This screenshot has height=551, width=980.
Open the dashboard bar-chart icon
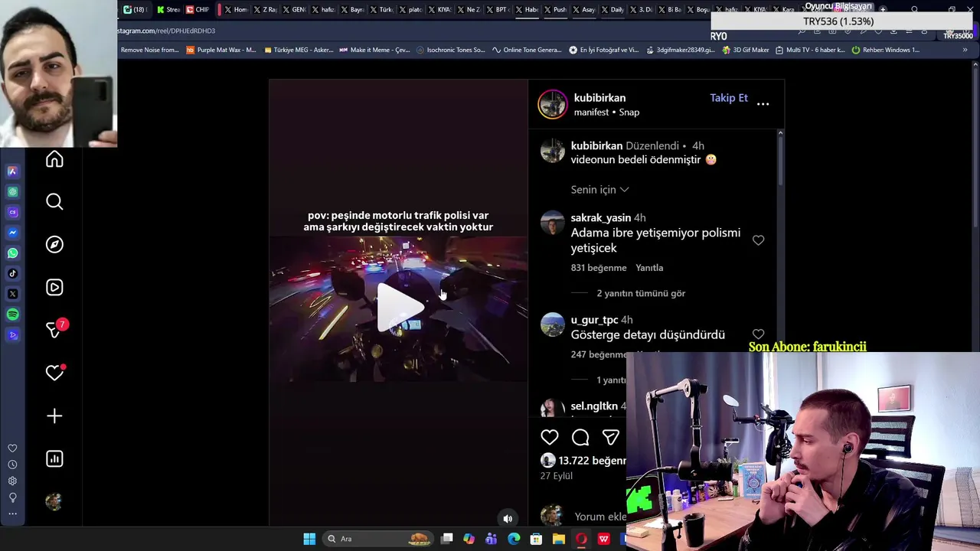click(x=54, y=458)
